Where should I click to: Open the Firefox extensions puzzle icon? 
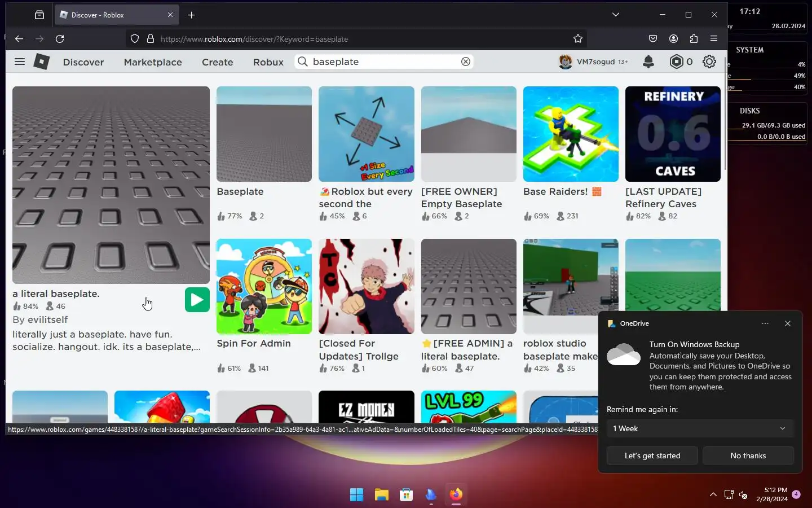[x=694, y=39]
